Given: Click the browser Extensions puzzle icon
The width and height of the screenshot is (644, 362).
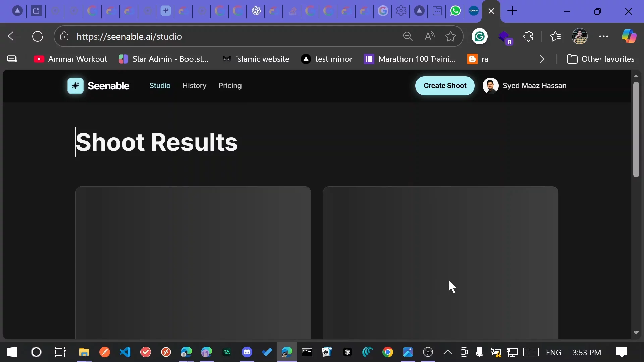Looking at the screenshot, I should (x=528, y=36).
